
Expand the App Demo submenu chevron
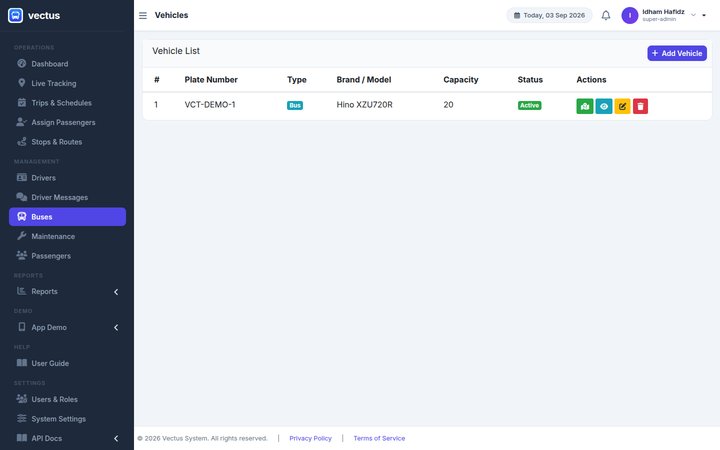pyautogui.click(x=116, y=327)
